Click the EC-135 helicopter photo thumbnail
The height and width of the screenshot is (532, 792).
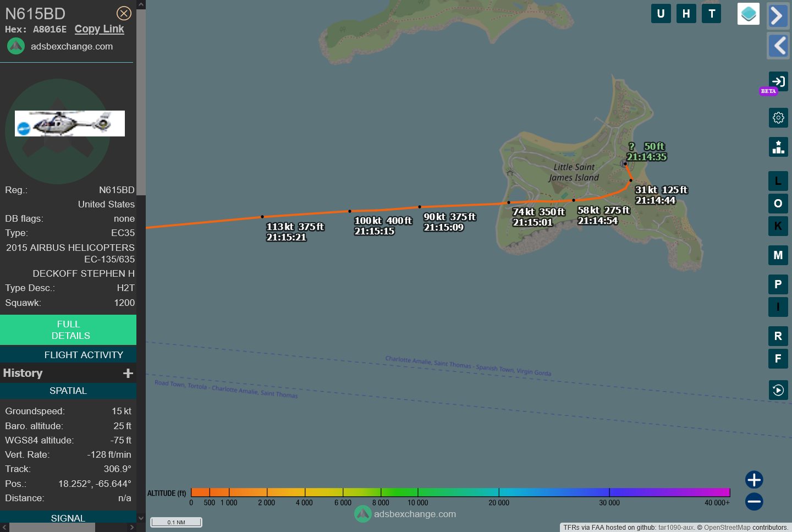click(70, 123)
